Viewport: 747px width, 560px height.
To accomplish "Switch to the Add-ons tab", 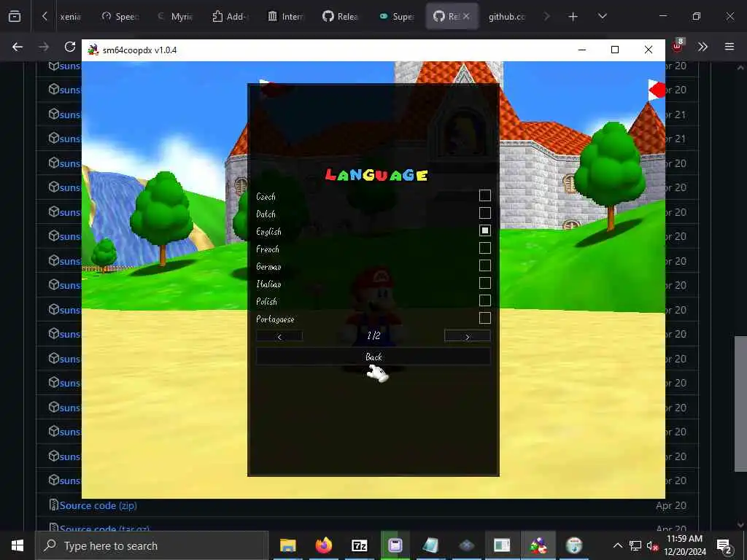I will click(231, 17).
